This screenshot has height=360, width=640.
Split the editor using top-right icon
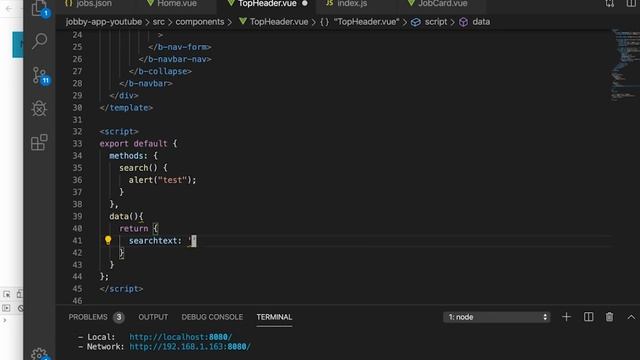click(x=631, y=4)
